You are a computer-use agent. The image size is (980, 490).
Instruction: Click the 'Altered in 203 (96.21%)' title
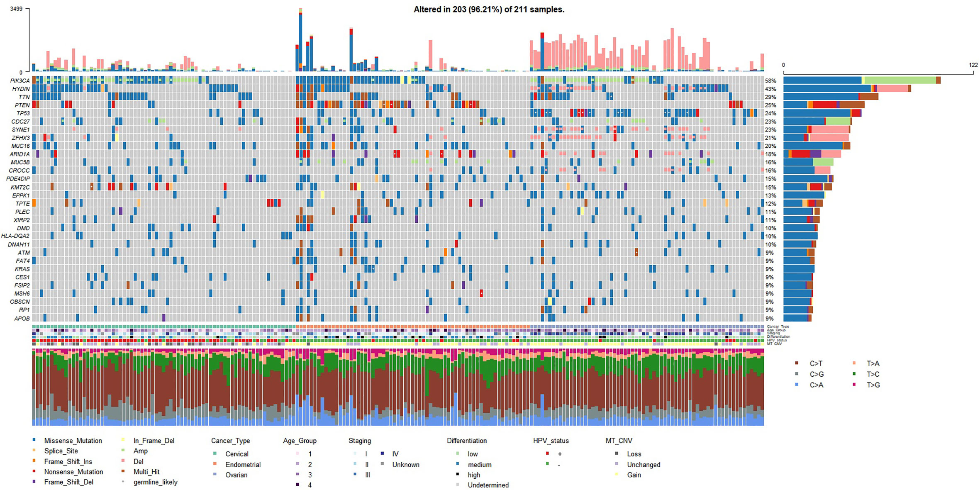click(x=489, y=10)
